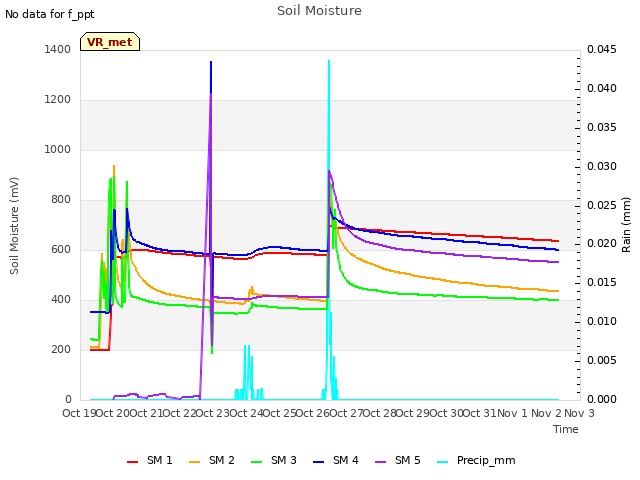This screenshot has height=480, width=640.
Task: Click the blue SM 4 legend swatch
Action: pyautogui.click(x=319, y=462)
